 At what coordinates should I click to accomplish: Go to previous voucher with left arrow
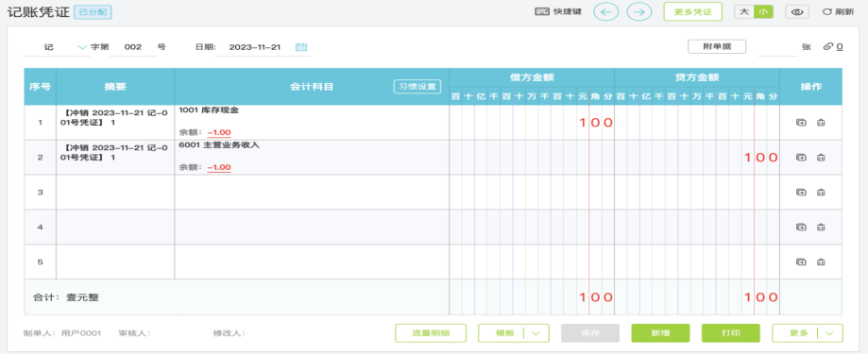pos(605,11)
